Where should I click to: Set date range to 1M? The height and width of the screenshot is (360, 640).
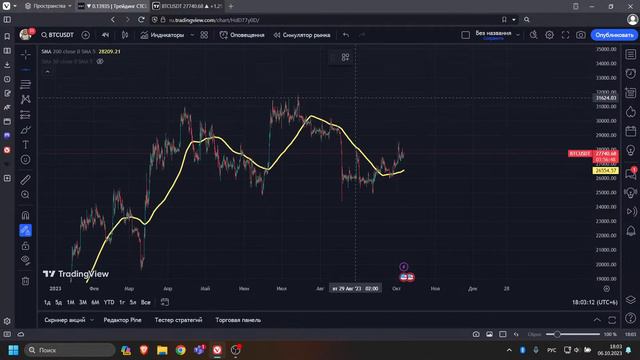[70, 302]
